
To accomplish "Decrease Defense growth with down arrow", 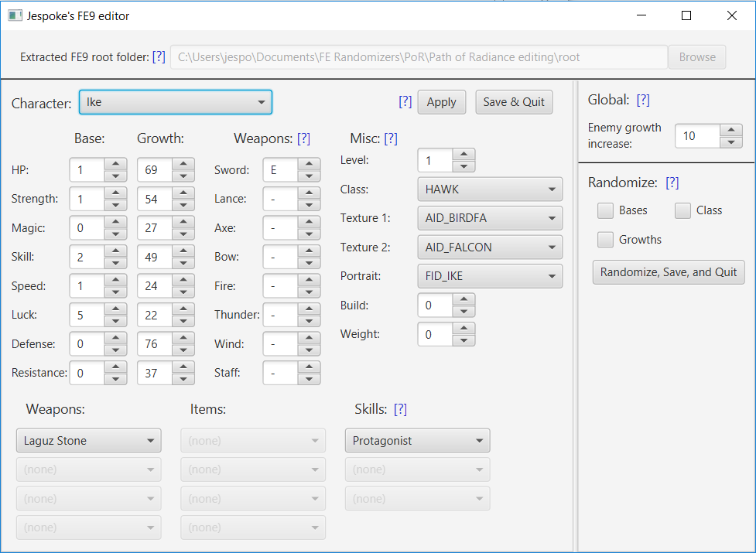I will pyautogui.click(x=183, y=350).
